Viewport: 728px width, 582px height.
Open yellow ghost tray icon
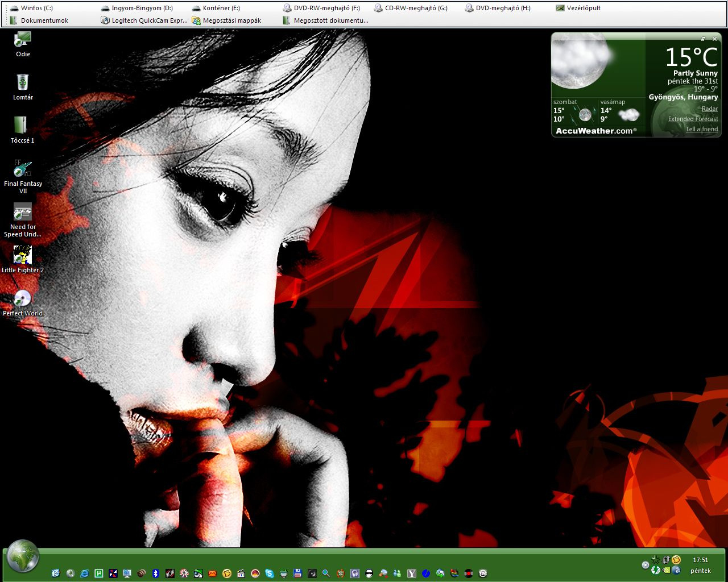click(x=676, y=560)
